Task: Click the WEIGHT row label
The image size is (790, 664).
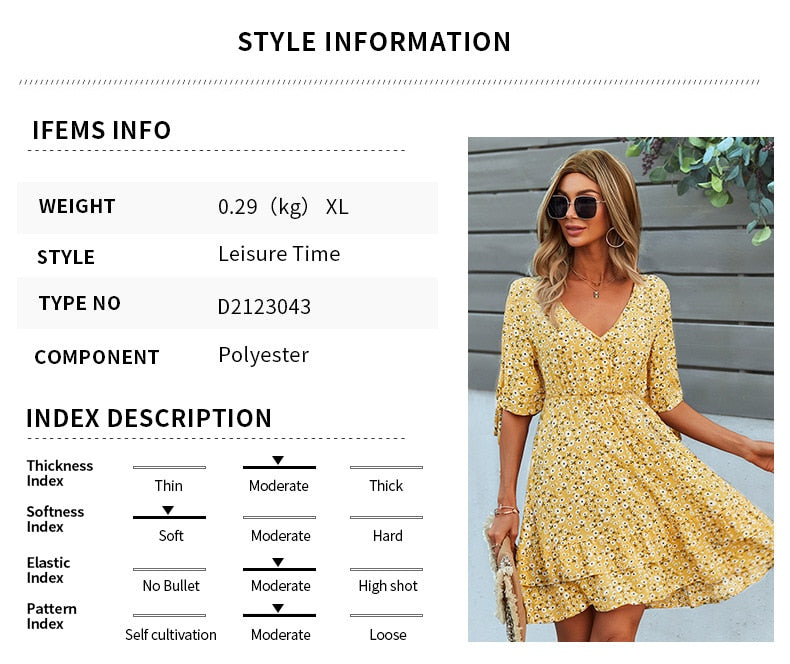Action: (x=77, y=206)
